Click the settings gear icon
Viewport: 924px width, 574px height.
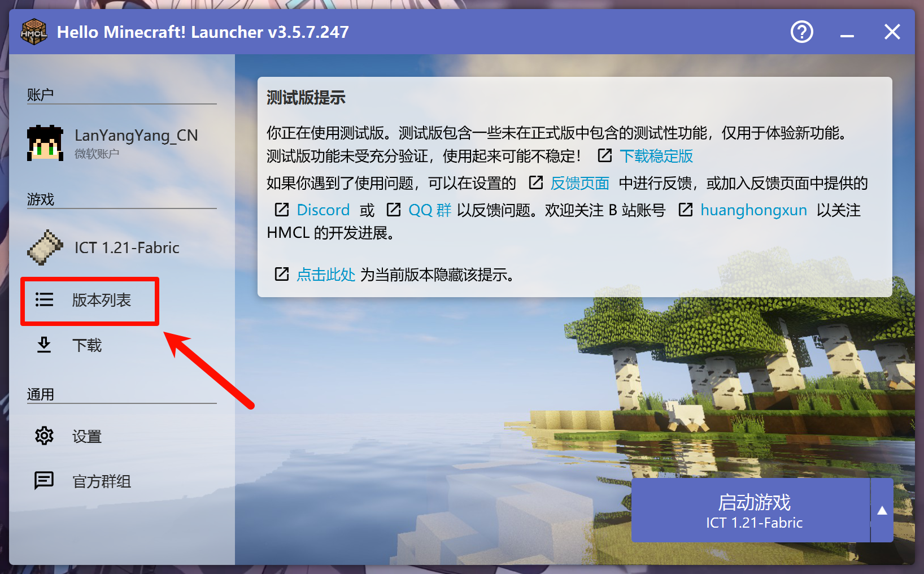point(44,436)
